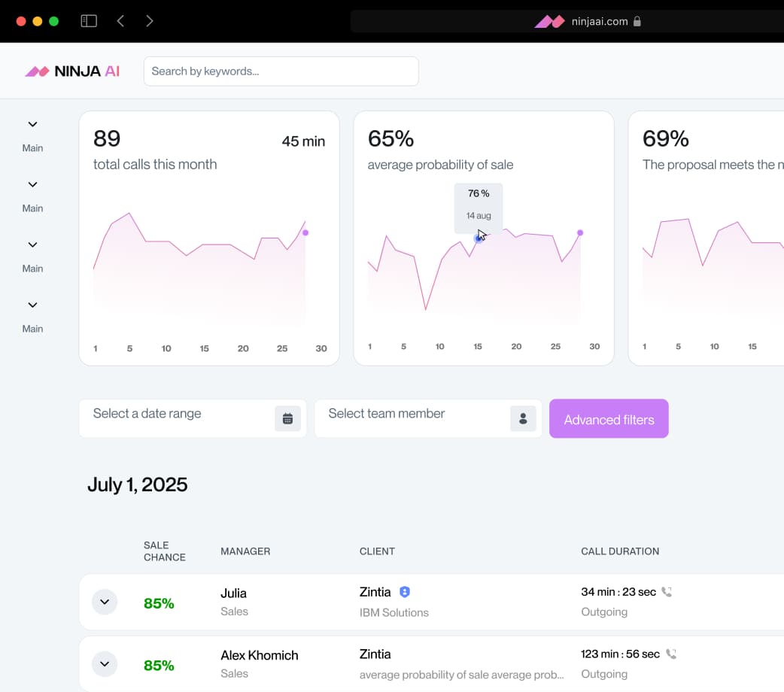The image size is (784, 692).
Task: Expand Julia's call row chevron
Action: click(105, 602)
